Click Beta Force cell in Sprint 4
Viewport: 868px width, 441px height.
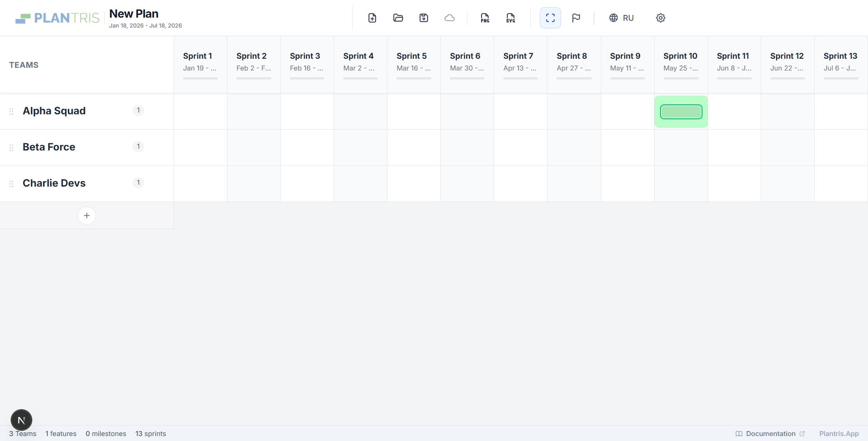click(360, 147)
